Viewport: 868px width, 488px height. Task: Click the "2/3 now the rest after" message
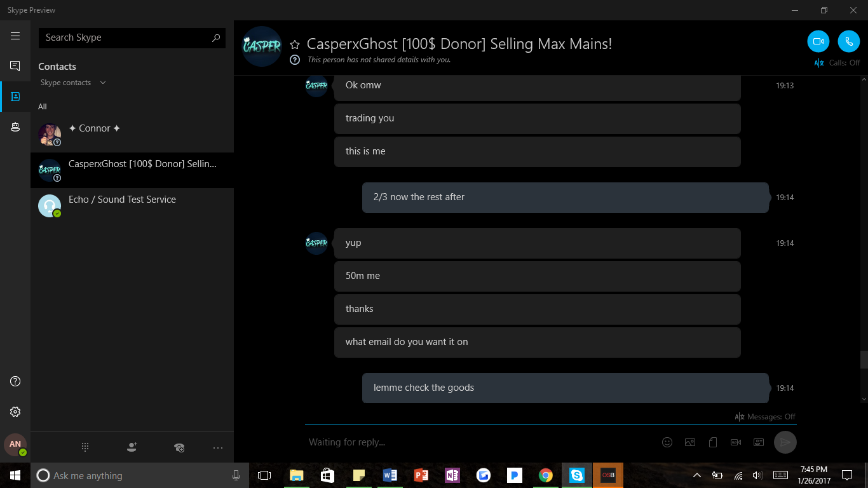pos(566,197)
